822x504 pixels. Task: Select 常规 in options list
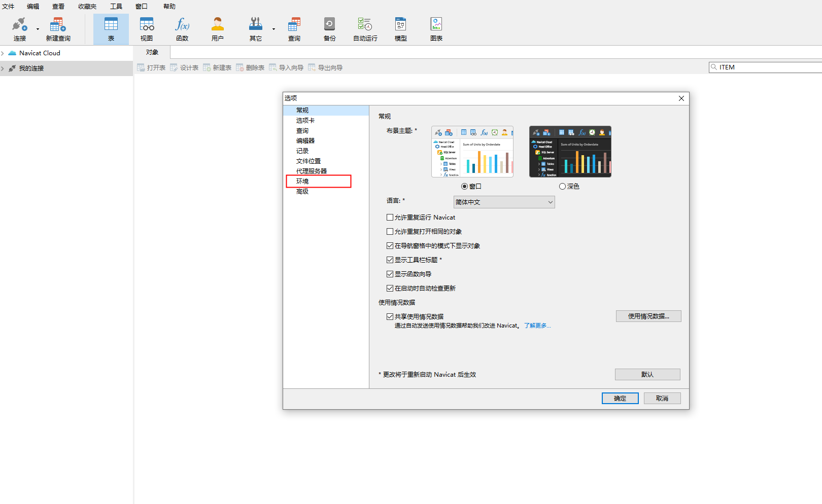[326, 110]
